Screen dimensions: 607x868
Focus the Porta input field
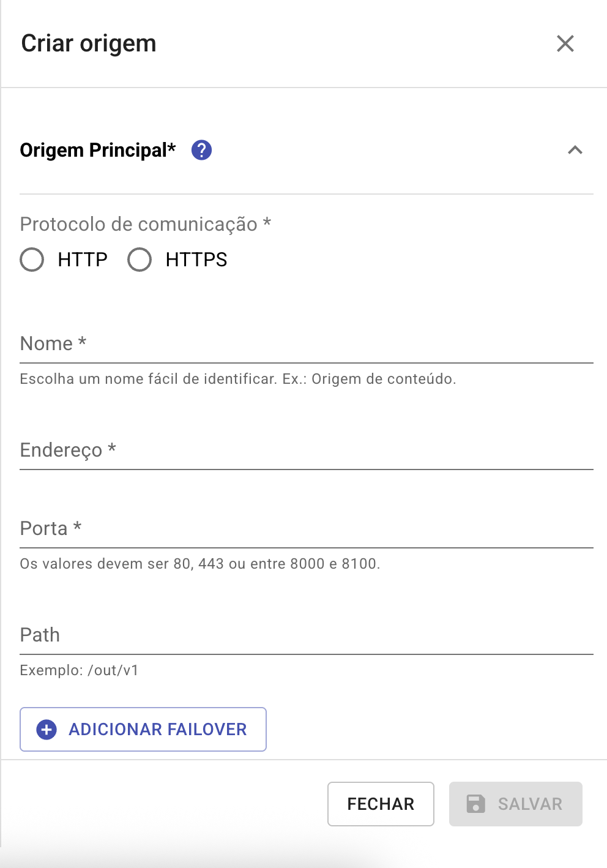coord(306,529)
